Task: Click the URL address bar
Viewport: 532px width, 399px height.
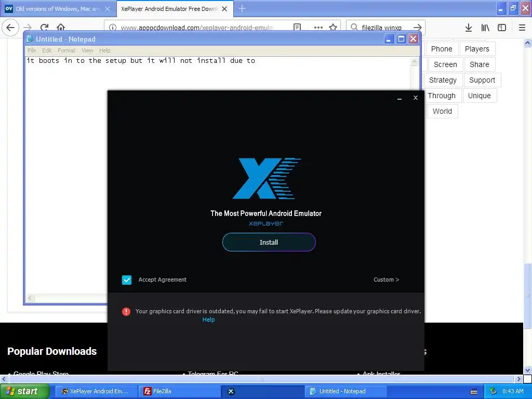Action: point(197,28)
